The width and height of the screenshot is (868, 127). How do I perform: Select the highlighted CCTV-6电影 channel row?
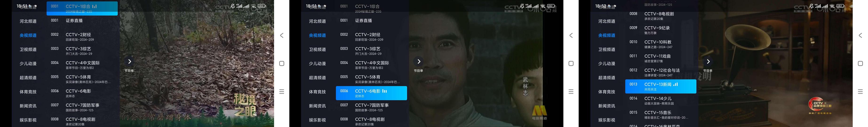coord(371,93)
